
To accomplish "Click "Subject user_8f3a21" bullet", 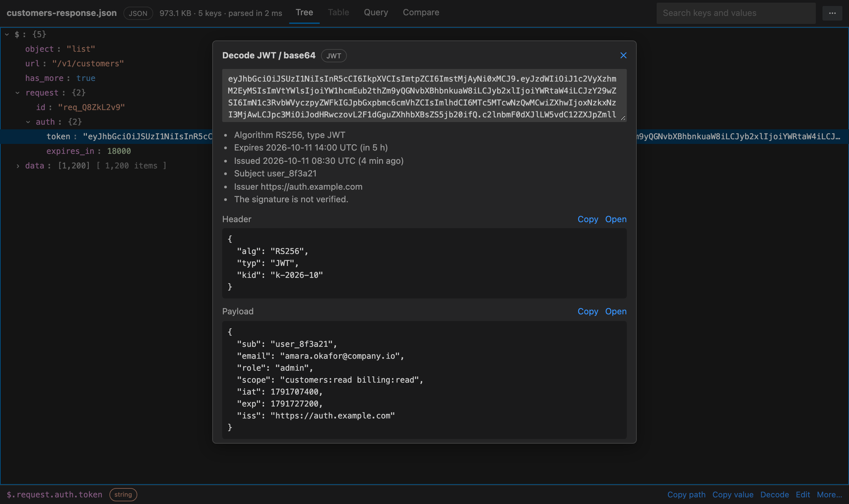I will pos(275,173).
